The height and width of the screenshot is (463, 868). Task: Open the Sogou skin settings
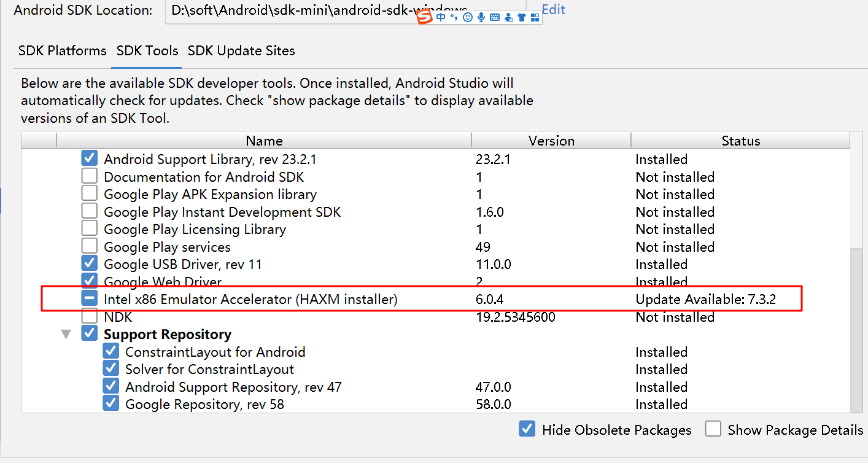(x=522, y=17)
